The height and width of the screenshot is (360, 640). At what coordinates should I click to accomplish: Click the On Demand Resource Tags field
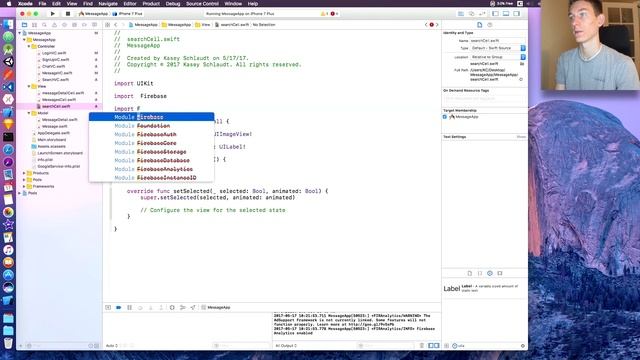click(x=484, y=99)
